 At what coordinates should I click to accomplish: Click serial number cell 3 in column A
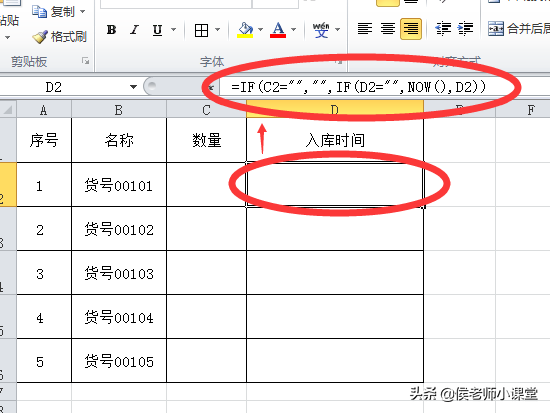[44, 273]
